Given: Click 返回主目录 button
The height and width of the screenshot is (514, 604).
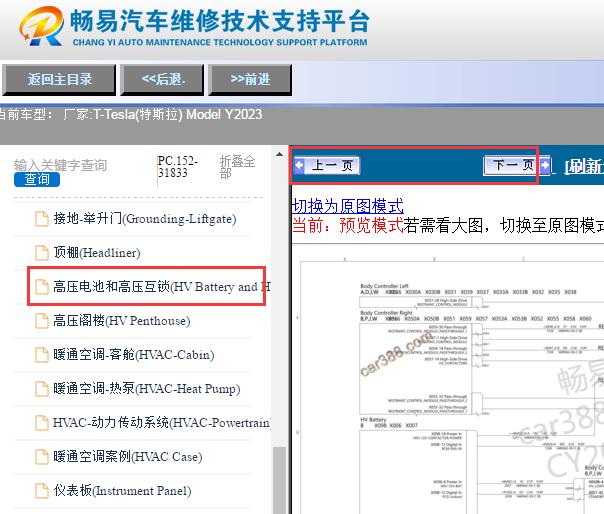Looking at the screenshot, I should pyautogui.click(x=59, y=80).
